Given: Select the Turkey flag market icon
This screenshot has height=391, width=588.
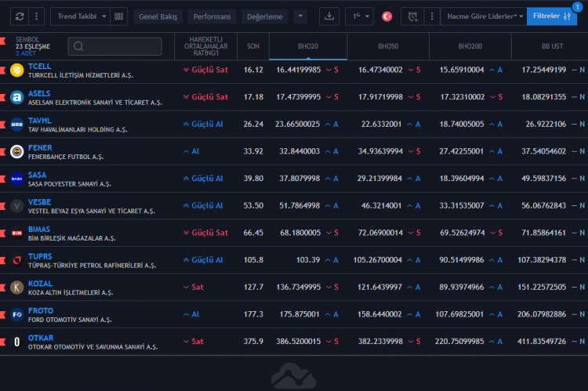Looking at the screenshot, I should [387, 16].
